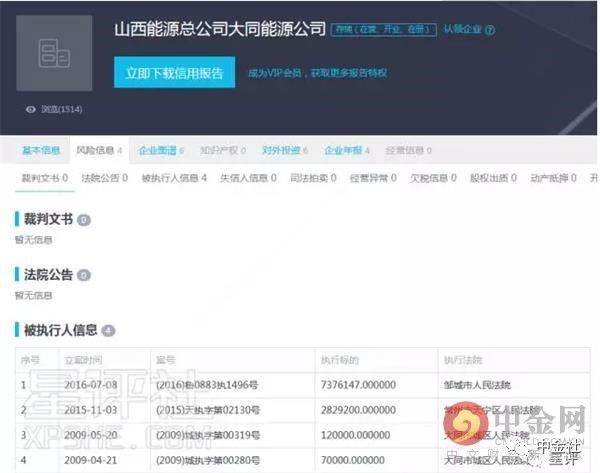Viewport: 600px width, 473px height.
Task: Click the 认领企业 link
Action: click(x=462, y=29)
